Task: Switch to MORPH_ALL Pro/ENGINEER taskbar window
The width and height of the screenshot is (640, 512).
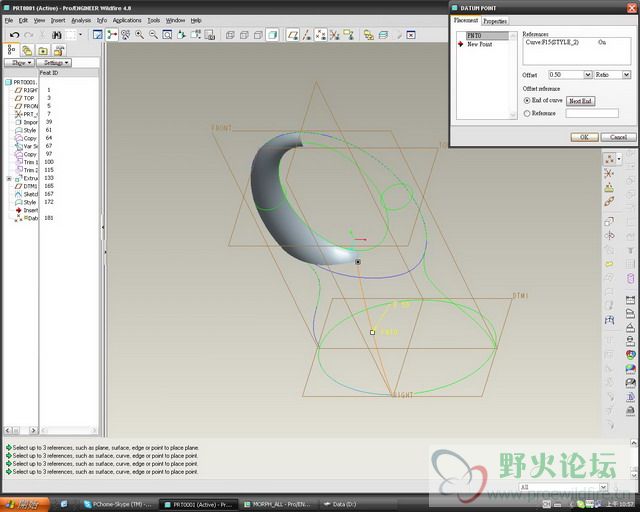Action: coord(278,505)
